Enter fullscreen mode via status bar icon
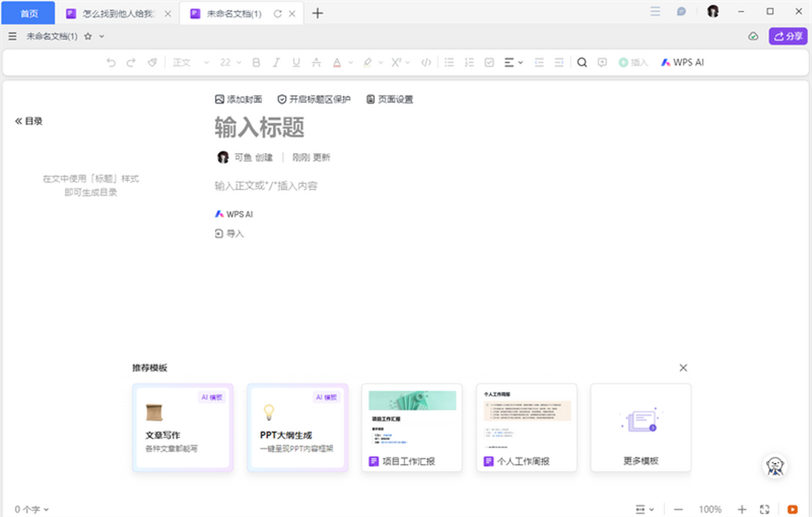 (765, 509)
